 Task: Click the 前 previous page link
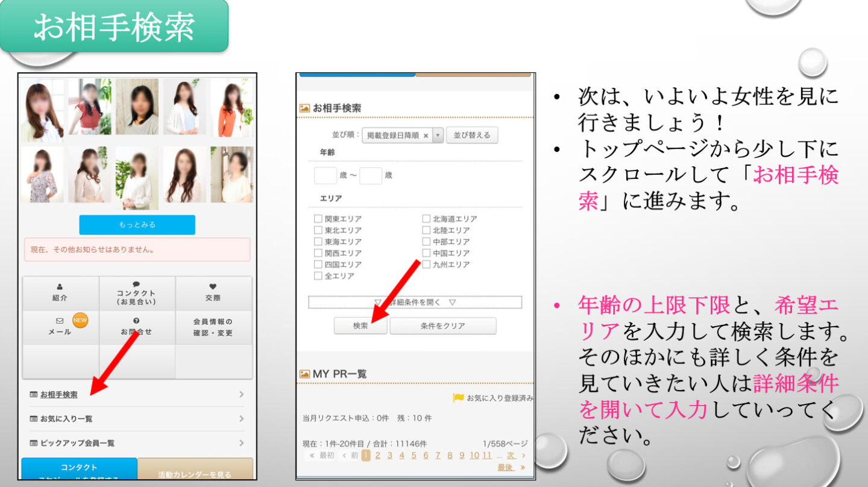click(x=354, y=456)
